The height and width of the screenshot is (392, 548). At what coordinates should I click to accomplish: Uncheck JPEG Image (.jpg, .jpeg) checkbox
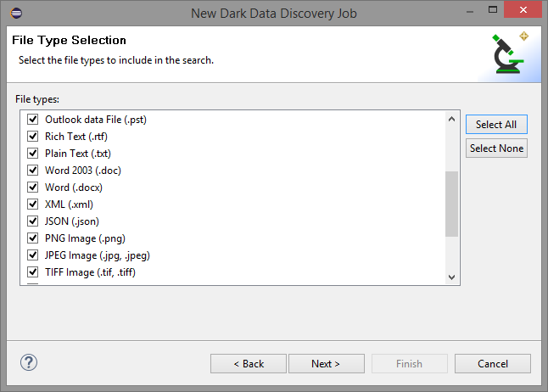[34, 255]
